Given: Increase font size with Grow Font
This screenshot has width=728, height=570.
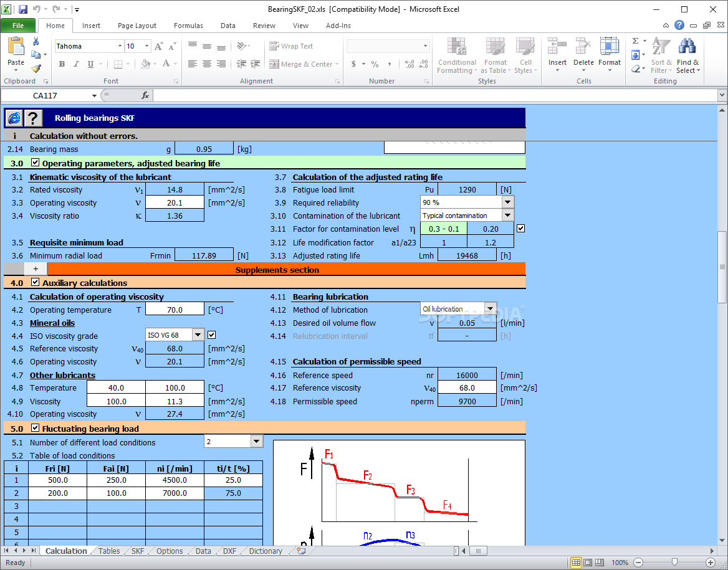Looking at the screenshot, I should (158, 46).
